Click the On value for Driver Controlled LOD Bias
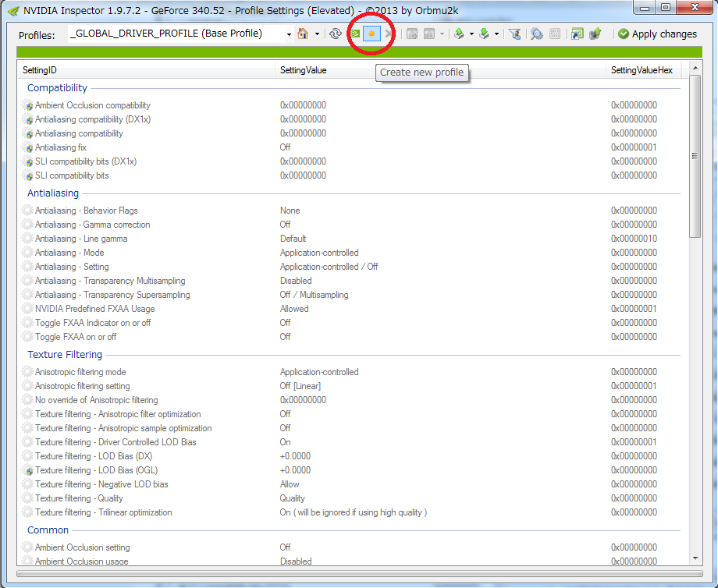 coord(286,442)
